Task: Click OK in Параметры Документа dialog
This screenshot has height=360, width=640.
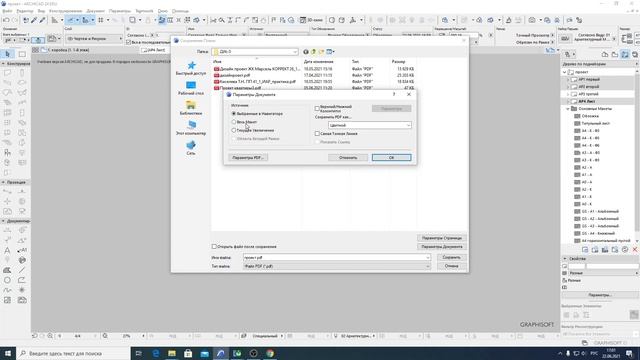Action: 391,158
